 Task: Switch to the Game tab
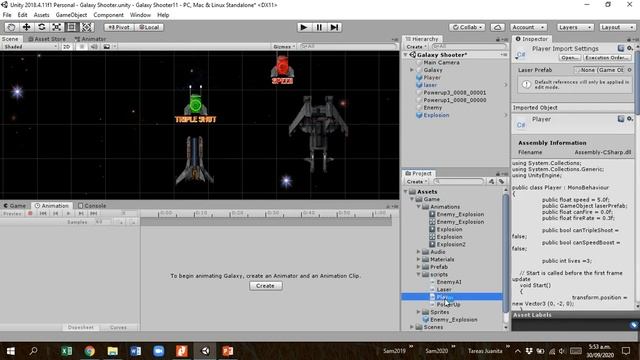pyautogui.click(x=15, y=206)
